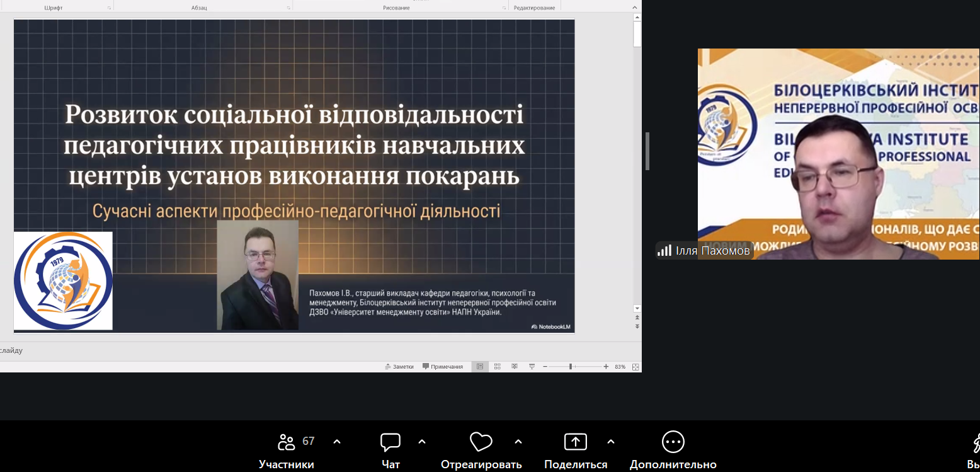
Task: Click the next slide double arrow
Action: tap(637, 326)
